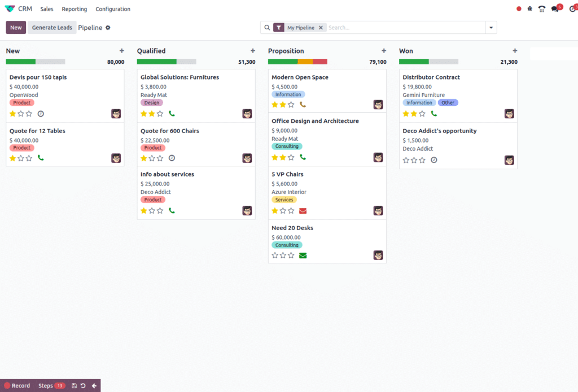Viewport: 578px width, 392px height.
Task: Click the back arrow in recorder bar
Action: [94, 386]
